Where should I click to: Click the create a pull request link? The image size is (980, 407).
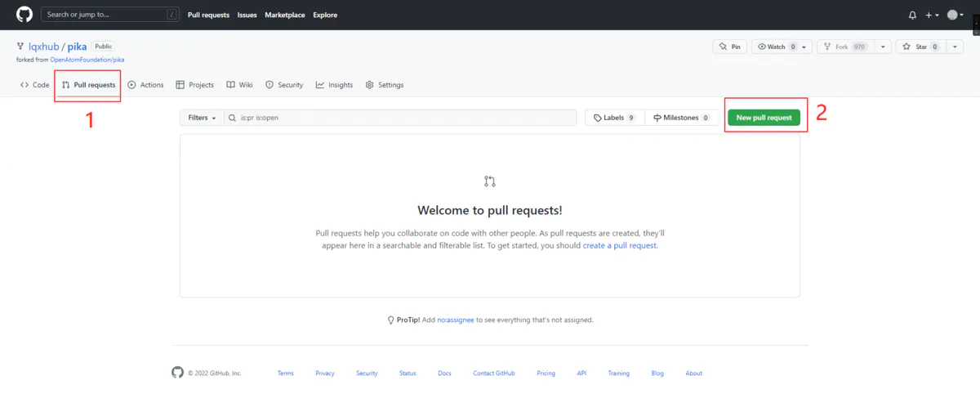[620, 245]
